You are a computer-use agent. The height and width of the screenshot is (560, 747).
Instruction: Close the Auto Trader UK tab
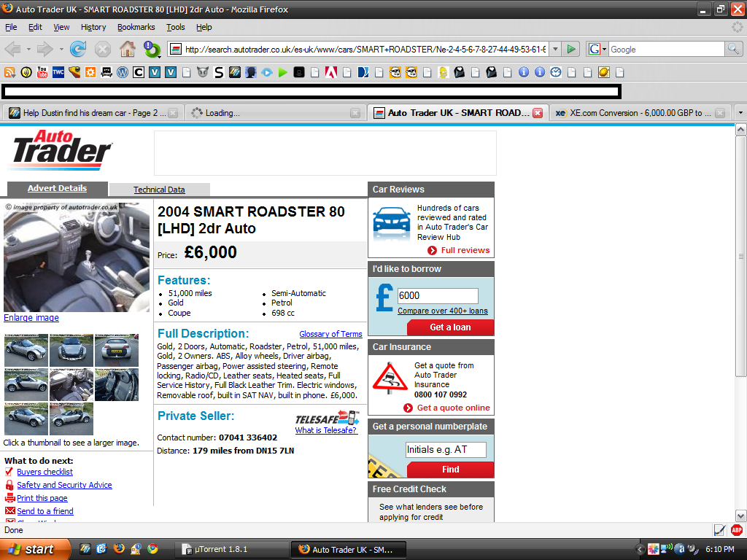pos(538,113)
